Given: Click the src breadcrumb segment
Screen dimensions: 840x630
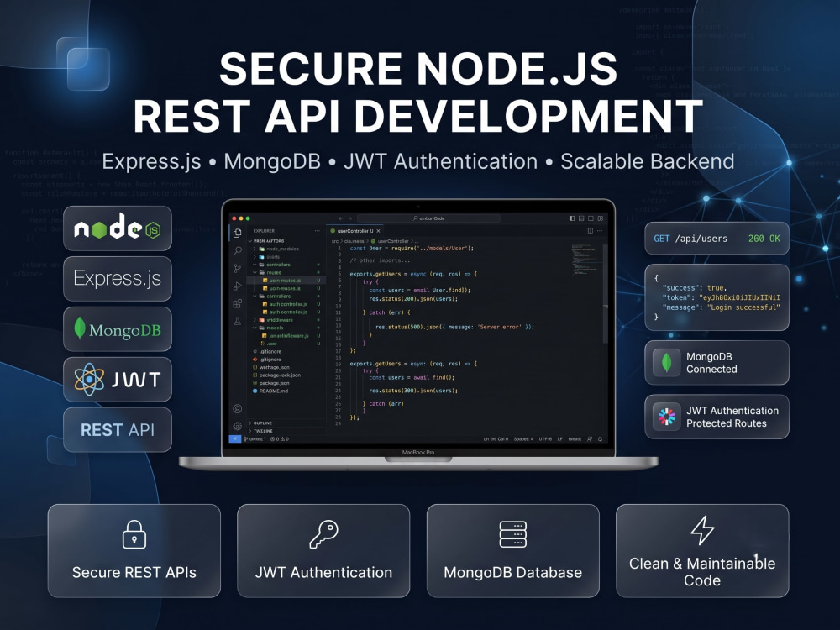Looking at the screenshot, I should click(x=335, y=241).
